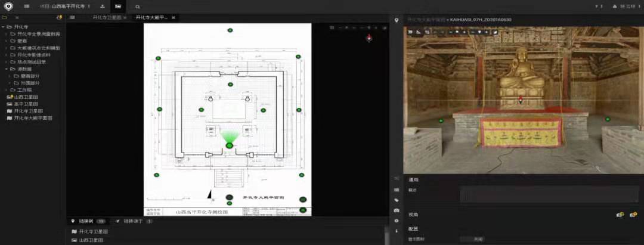Select 开化寺大殿平面图 in the tree
Viewport: 644px width, 245px height.
click(x=33, y=118)
